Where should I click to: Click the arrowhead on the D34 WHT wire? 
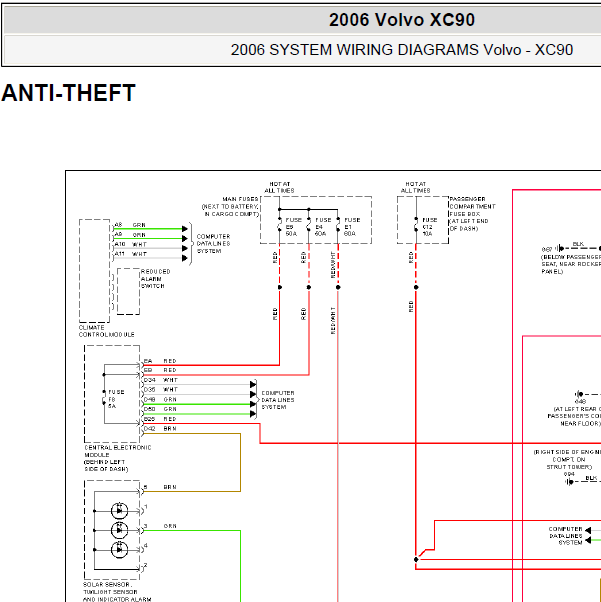(x=253, y=384)
